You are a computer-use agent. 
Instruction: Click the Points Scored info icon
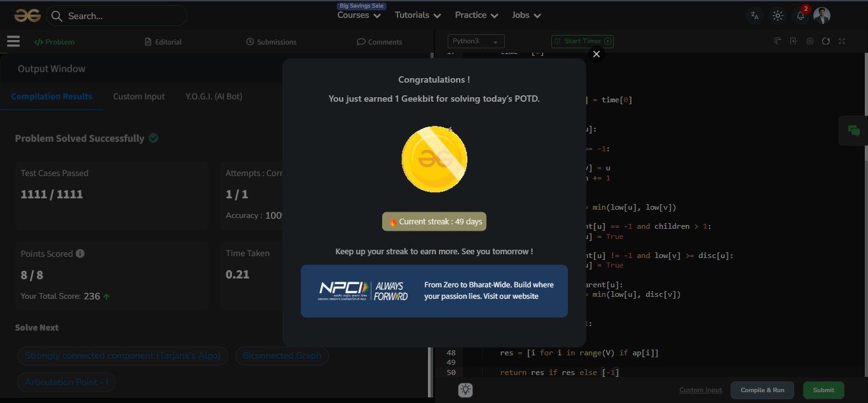coord(80,254)
